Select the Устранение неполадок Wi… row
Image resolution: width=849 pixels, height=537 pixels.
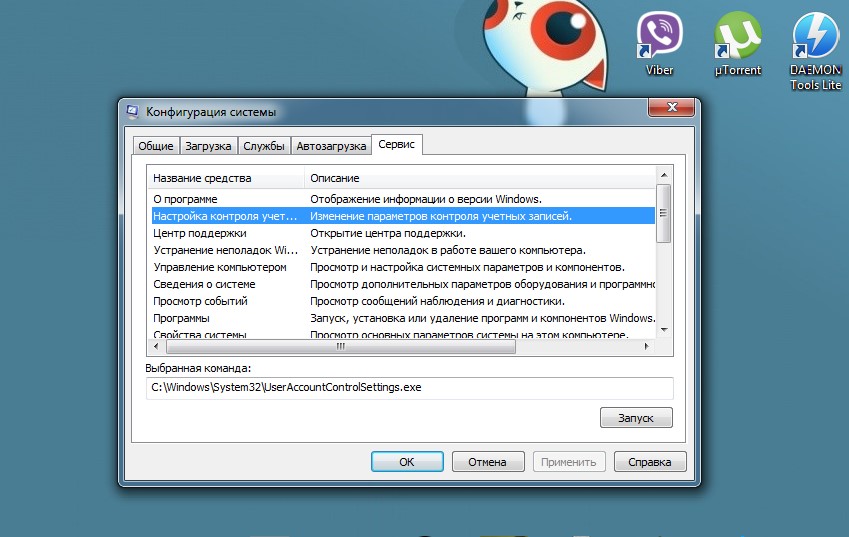pyautogui.click(x=403, y=250)
